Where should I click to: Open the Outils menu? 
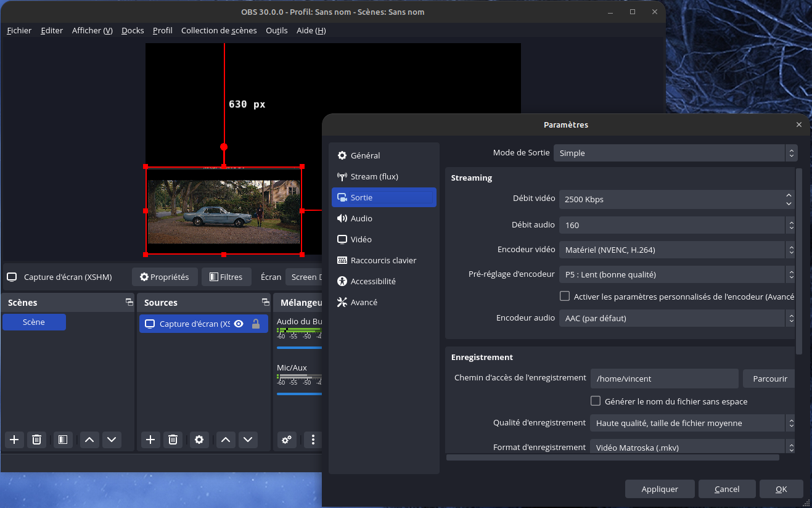click(x=276, y=30)
